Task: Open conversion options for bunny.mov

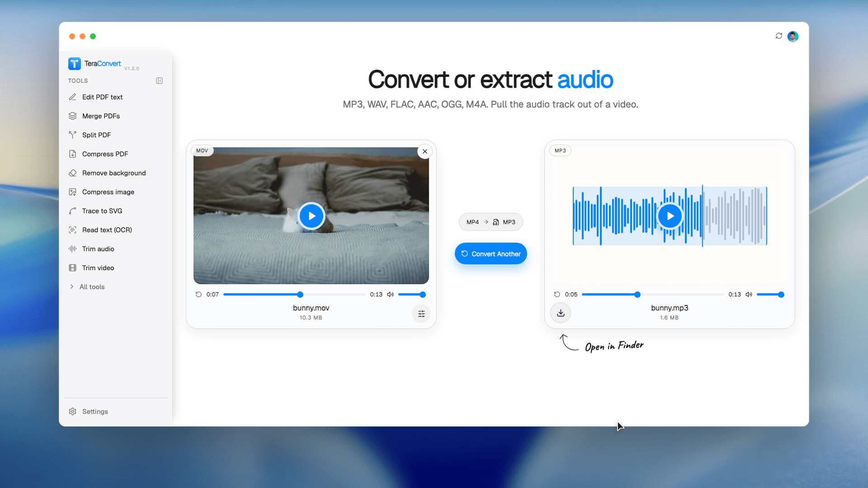Action: coord(421,314)
